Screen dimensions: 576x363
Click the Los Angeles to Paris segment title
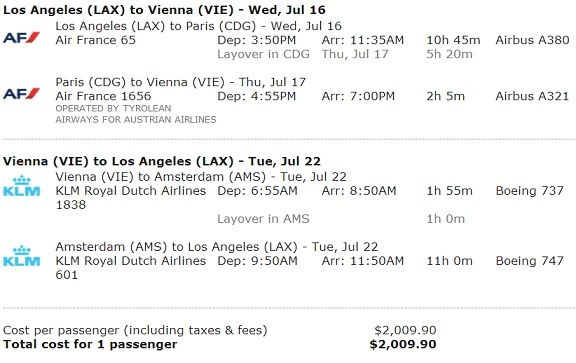(x=198, y=26)
